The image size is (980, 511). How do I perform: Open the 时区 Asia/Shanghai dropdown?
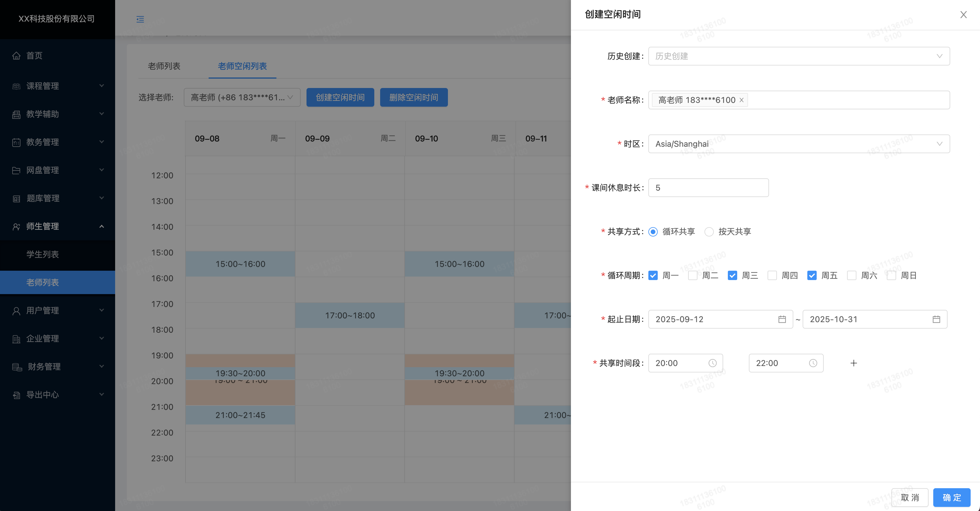pyautogui.click(x=799, y=144)
